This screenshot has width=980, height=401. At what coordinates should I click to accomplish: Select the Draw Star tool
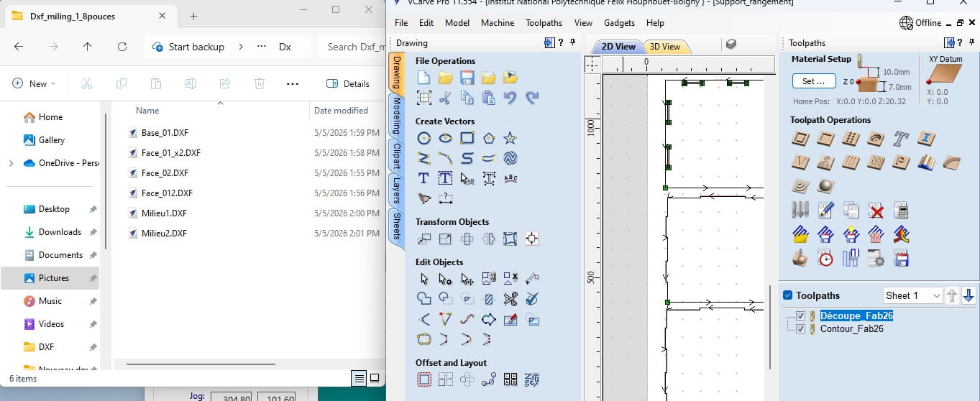pos(510,138)
